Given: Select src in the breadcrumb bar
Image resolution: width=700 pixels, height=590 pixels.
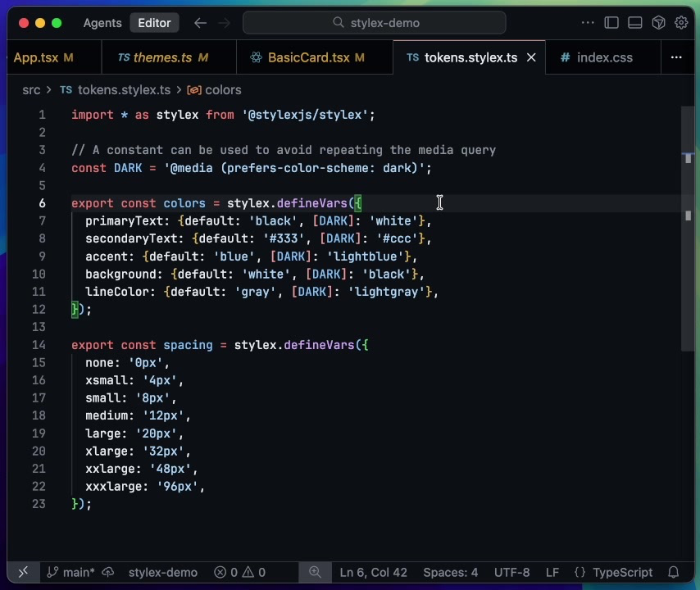Looking at the screenshot, I should [x=31, y=90].
